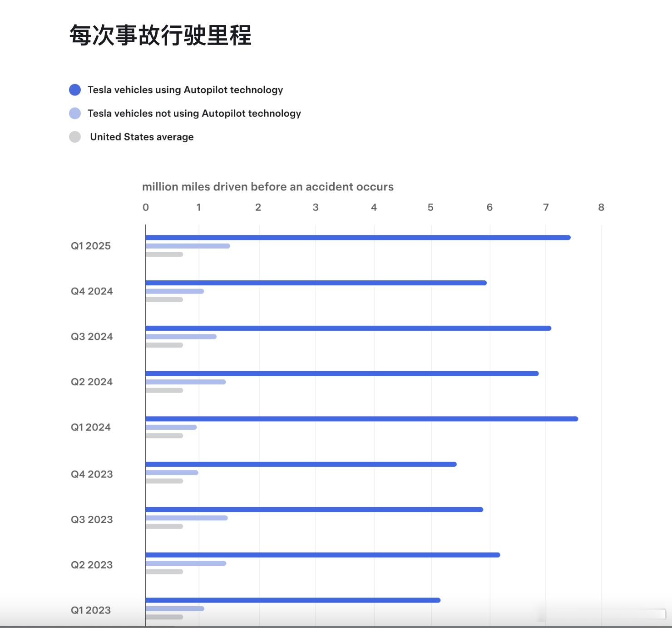Click the Q1 2023 row label
This screenshot has height=628, width=672.
click(91, 610)
